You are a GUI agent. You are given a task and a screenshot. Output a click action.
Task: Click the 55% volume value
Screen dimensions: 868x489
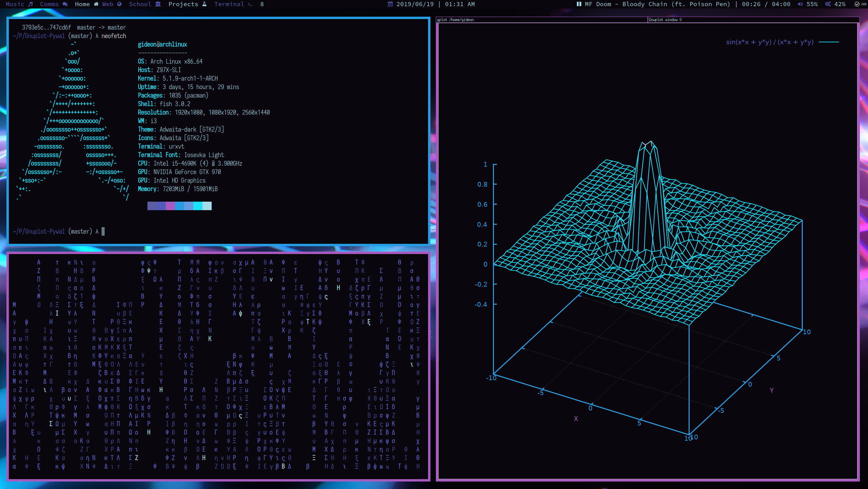[x=812, y=4]
